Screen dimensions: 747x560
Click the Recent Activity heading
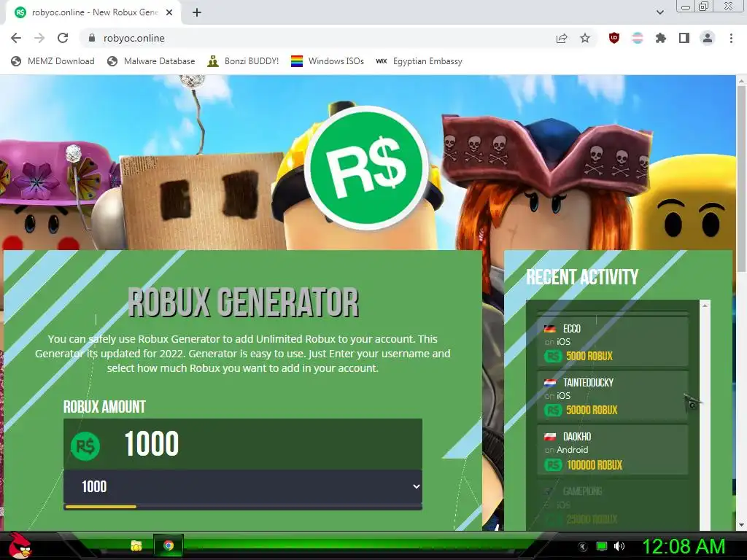tap(582, 276)
